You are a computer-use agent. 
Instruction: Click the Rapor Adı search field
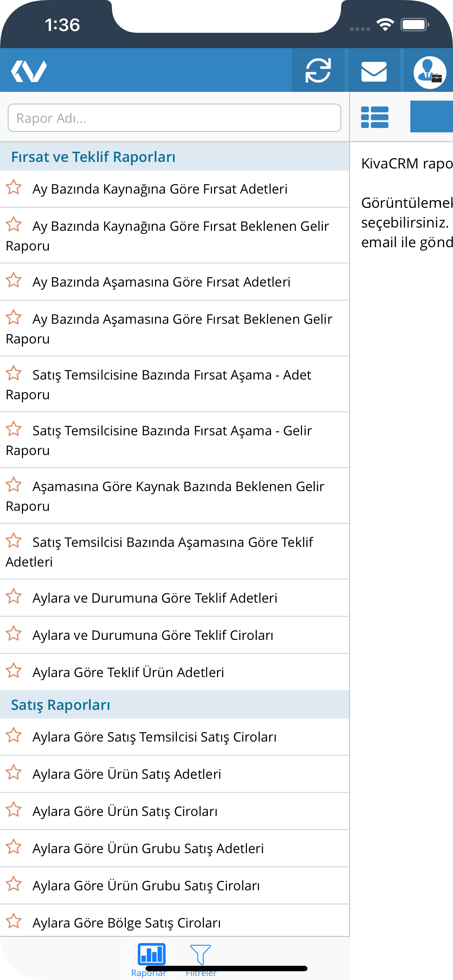click(x=174, y=118)
